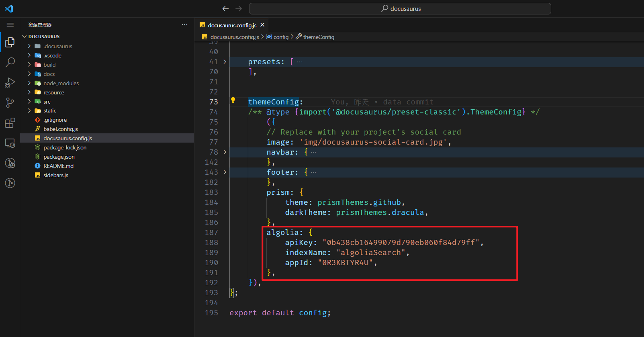The width and height of the screenshot is (644, 337).
Task: Click line number 187 in the gutter
Action: (x=211, y=233)
